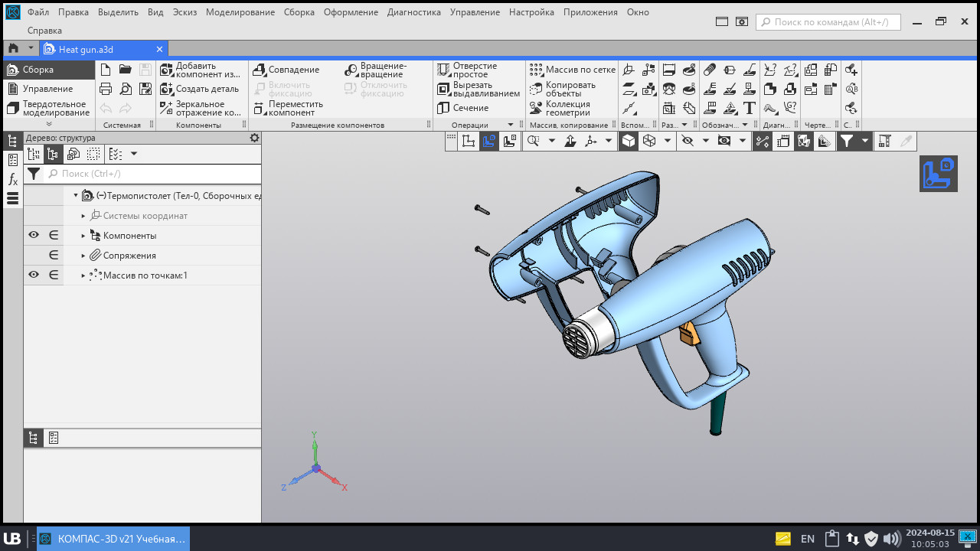
Task: Toggle the shaded cube display mode
Action: coord(629,141)
